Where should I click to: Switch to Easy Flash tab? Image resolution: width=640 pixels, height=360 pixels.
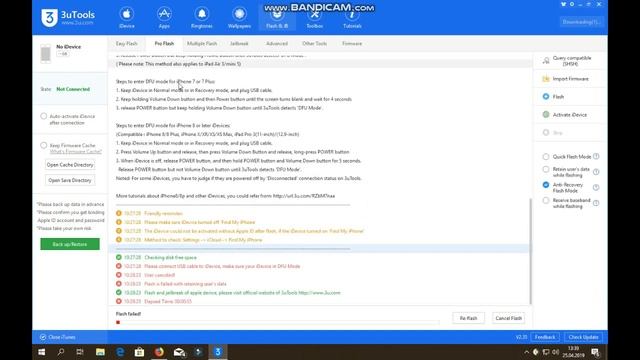(x=127, y=43)
